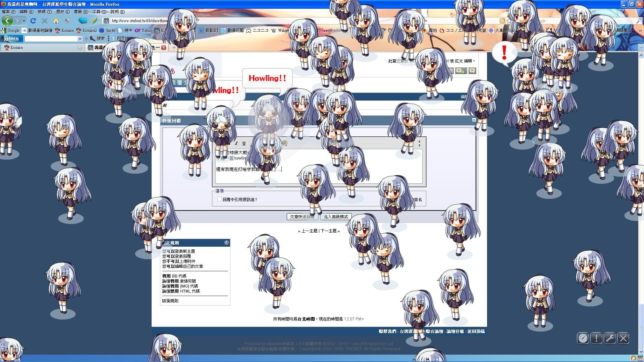This screenshot has height=362, width=644.
Task: Open the 檔案 (File) menu
Action: click(x=9, y=12)
